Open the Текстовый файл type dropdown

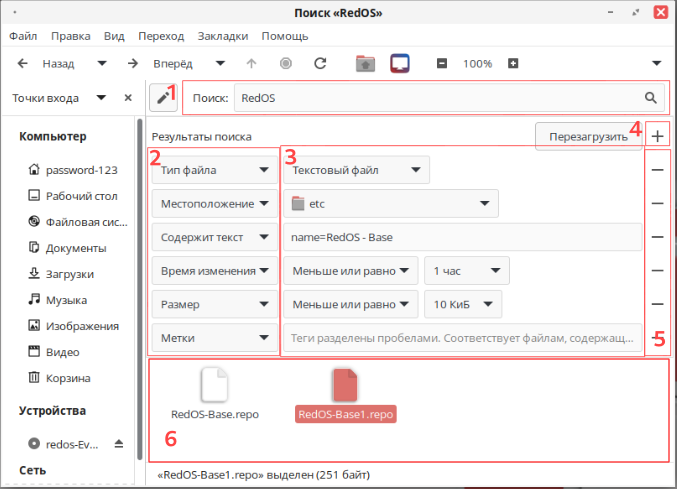click(x=356, y=170)
